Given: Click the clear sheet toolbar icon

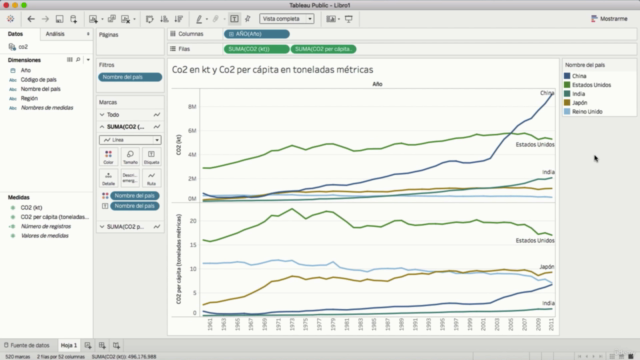Looking at the screenshot, I should (x=126, y=19).
